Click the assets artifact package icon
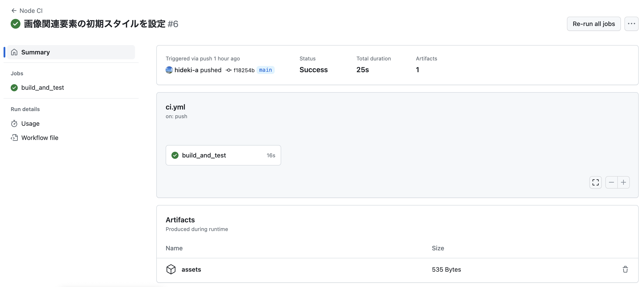The image size is (644, 287). click(171, 269)
